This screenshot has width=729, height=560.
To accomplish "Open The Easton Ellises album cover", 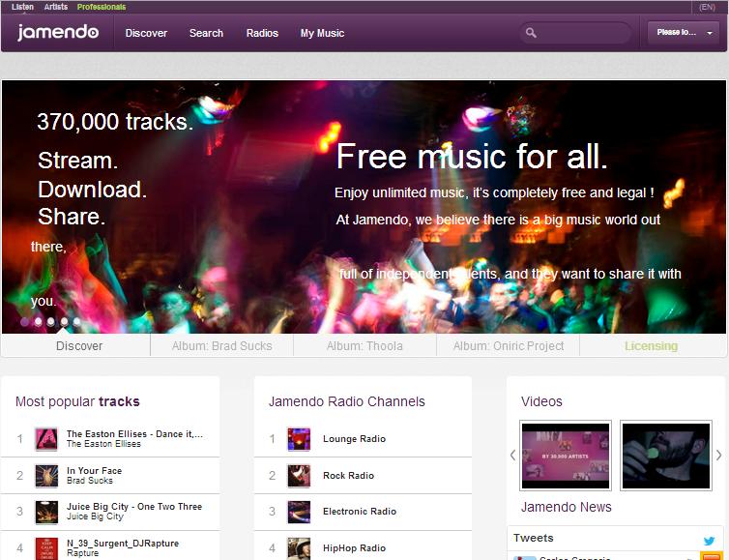I will (46, 439).
